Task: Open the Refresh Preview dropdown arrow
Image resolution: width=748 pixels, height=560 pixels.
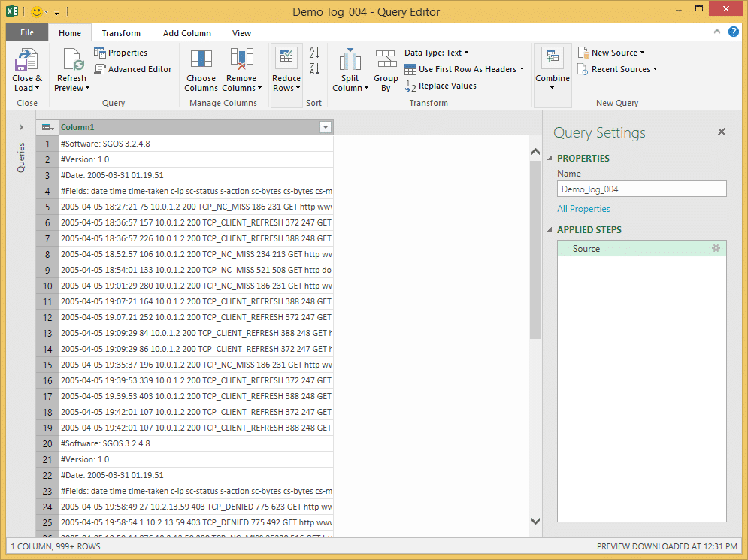Action: pos(87,88)
